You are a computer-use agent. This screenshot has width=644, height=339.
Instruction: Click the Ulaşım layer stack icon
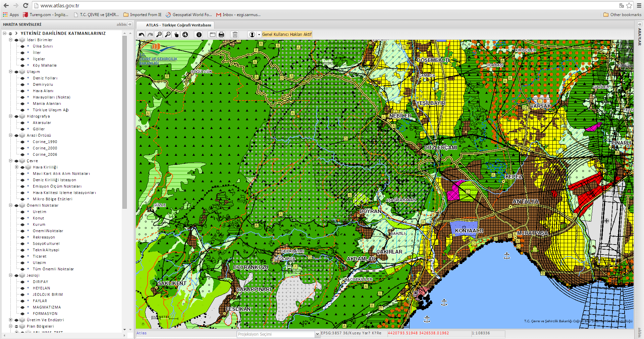point(22,72)
